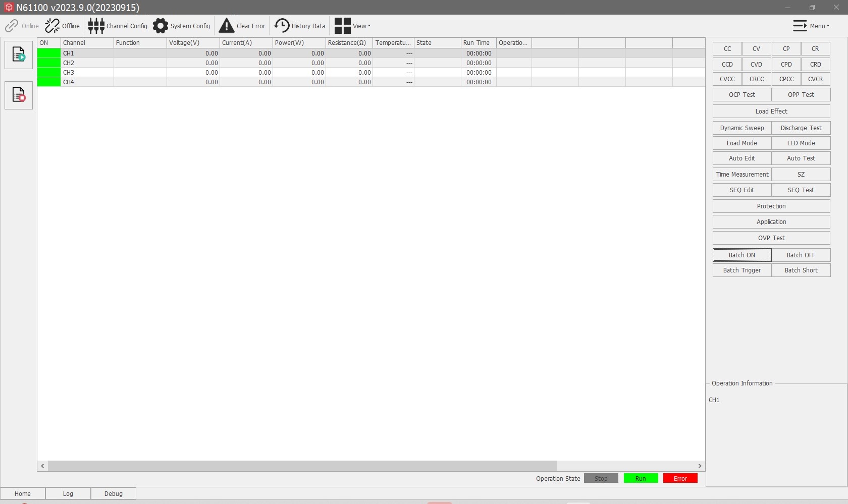Select CRD mode button

(816, 64)
